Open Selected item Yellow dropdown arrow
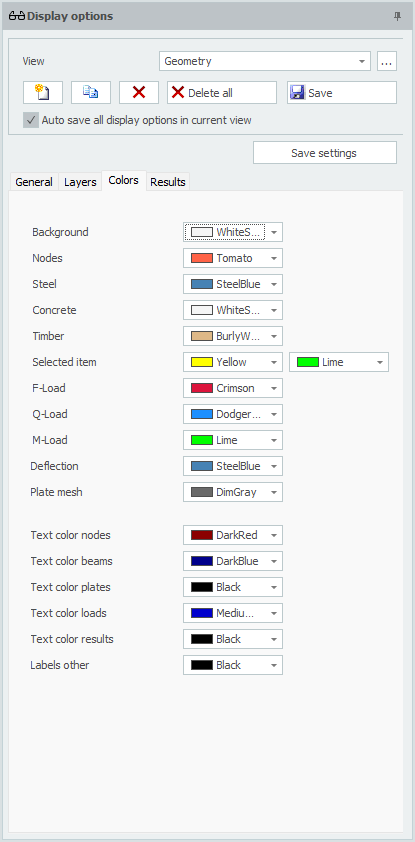 [274, 362]
